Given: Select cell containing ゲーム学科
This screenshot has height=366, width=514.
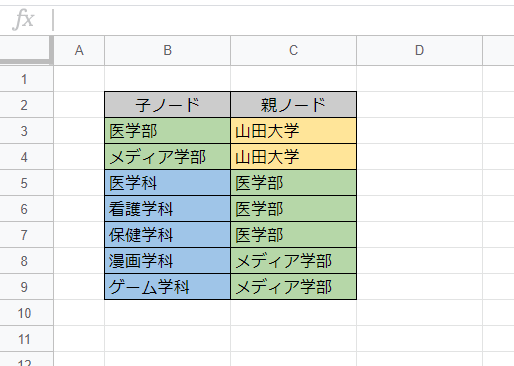Looking at the screenshot, I should [x=167, y=287].
